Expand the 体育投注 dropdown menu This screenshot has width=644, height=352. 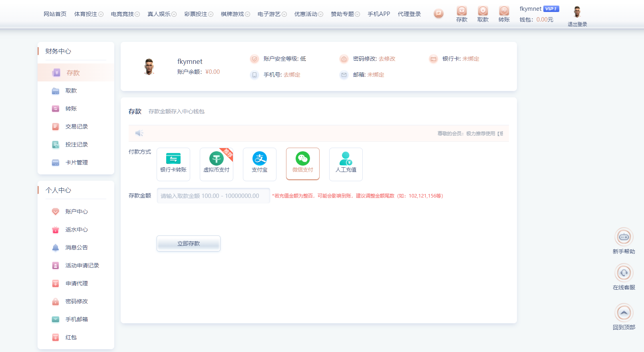coord(89,14)
